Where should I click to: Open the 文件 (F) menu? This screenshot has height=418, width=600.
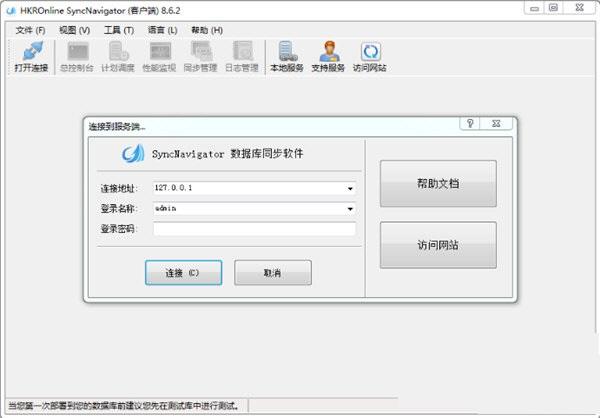pos(30,30)
